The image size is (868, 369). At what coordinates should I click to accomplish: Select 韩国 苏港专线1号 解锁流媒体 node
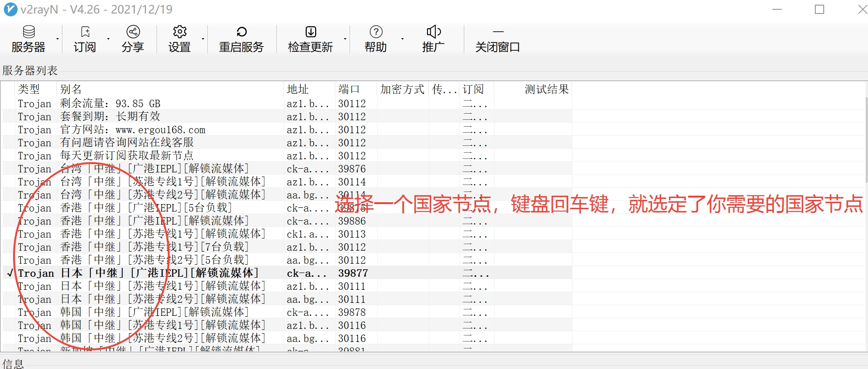click(x=287, y=325)
